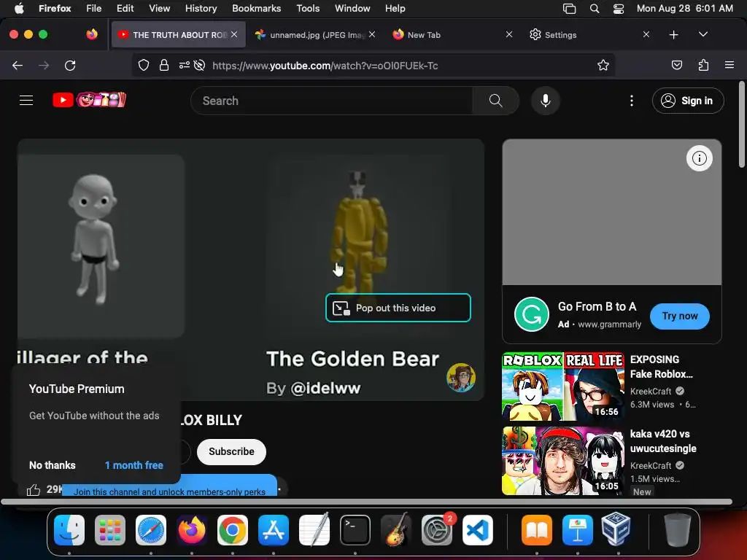Open VirtualBox from the dock
Image resolution: width=747 pixels, height=560 pixels.
616,529
